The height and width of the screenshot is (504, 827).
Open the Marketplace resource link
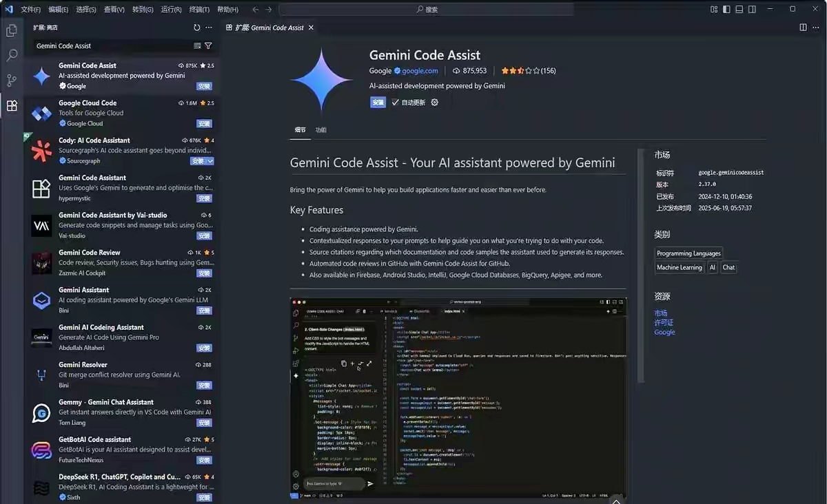pos(661,313)
